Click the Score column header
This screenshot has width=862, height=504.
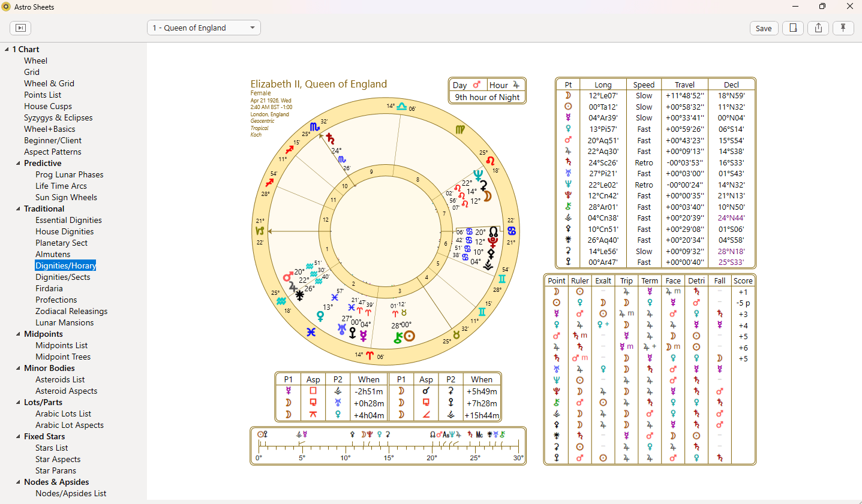click(743, 280)
